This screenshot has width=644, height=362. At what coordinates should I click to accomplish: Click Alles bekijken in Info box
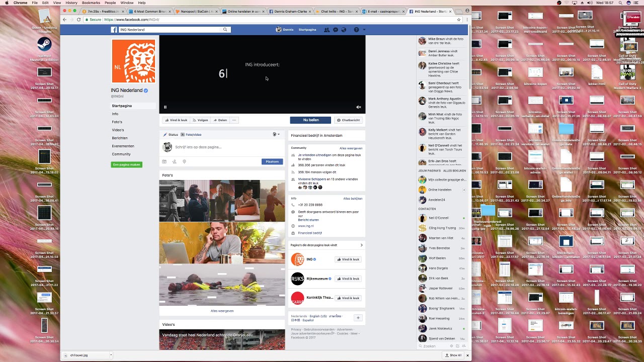coord(353,199)
